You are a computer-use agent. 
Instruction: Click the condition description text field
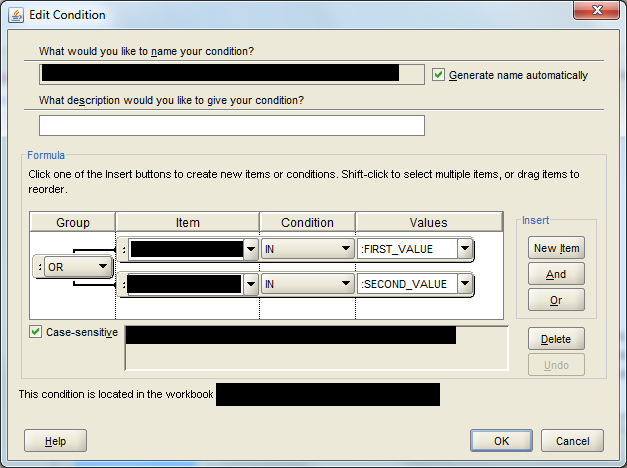[232, 126]
